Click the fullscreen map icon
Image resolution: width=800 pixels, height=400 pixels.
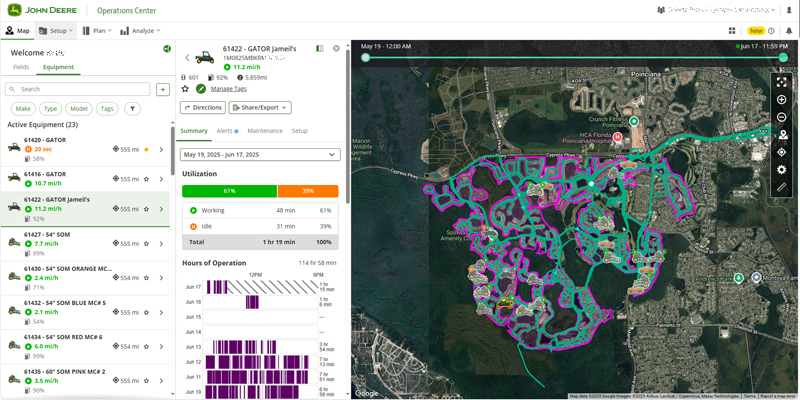point(782,82)
